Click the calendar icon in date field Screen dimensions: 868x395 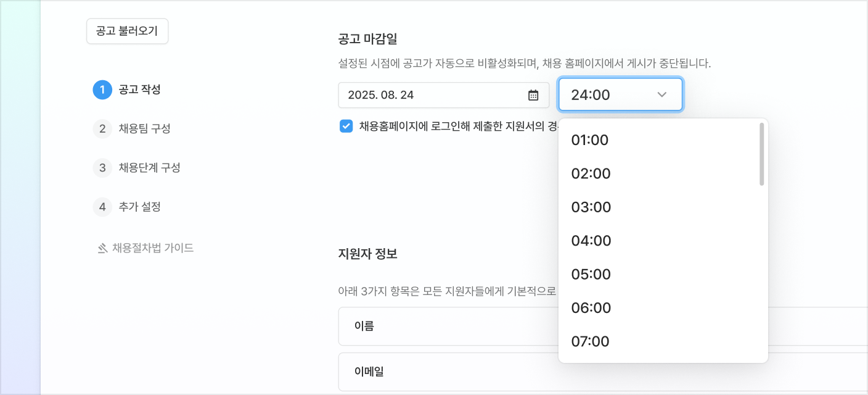(533, 95)
